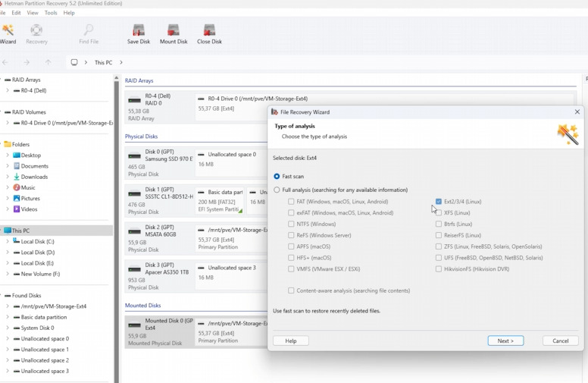Check the Btrfs (Linux) checkbox
This screenshot has width=588, height=383.
(439, 224)
